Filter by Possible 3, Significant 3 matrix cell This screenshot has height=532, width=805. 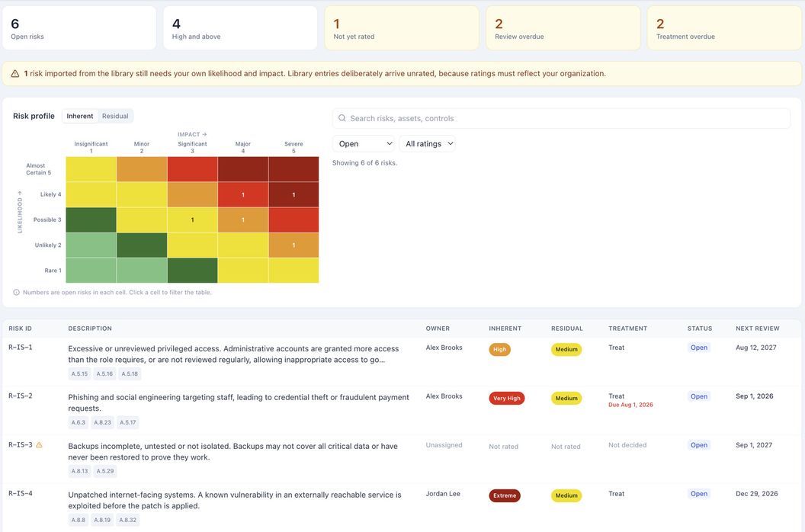click(x=193, y=220)
